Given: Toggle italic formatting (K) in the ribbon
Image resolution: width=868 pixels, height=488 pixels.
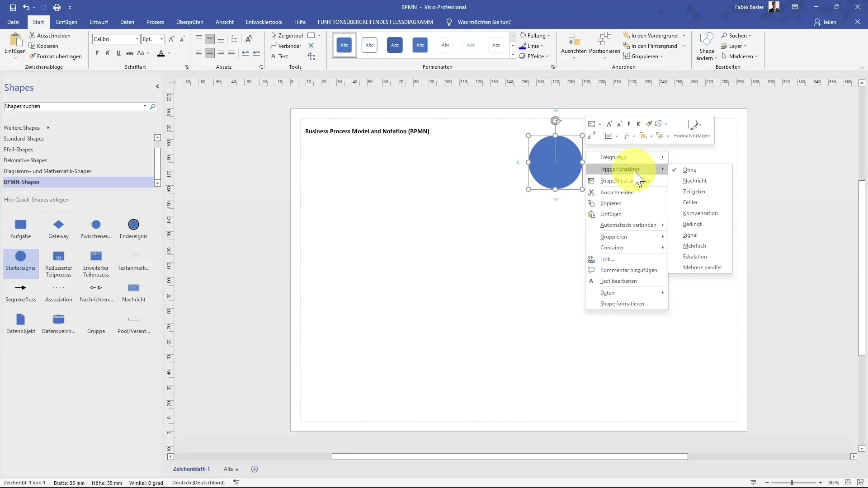Looking at the screenshot, I should 108,53.
